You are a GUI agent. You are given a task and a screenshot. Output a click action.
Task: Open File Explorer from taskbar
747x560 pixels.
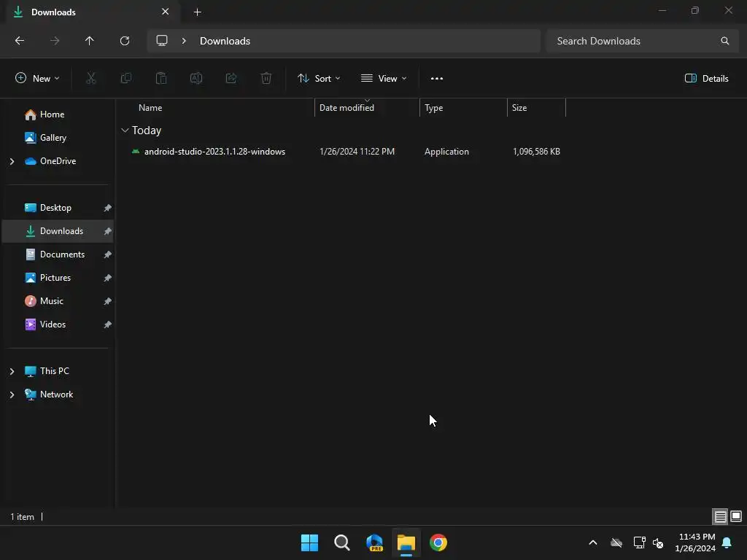pyautogui.click(x=406, y=542)
